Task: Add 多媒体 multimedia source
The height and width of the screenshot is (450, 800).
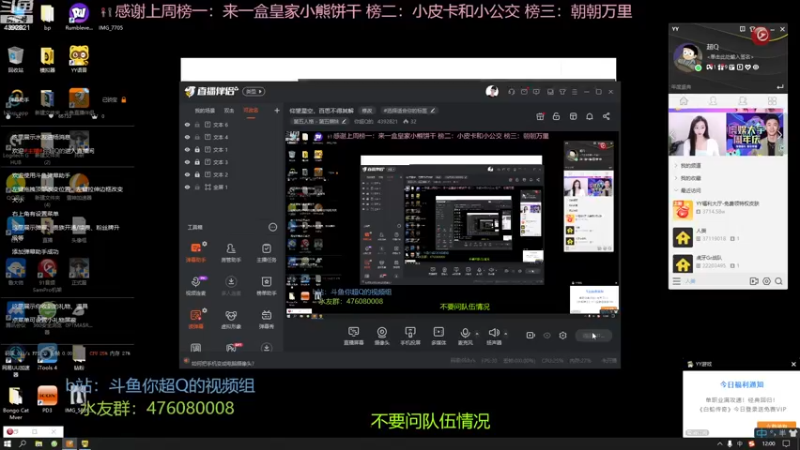Action: tap(438, 336)
